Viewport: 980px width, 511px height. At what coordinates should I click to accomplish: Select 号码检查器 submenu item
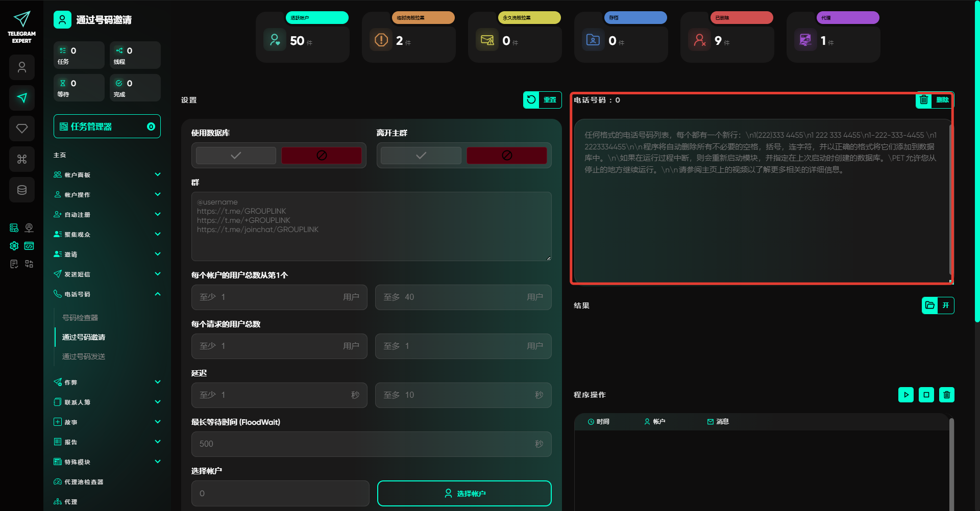pyautogui.click(x=80, y=318)
